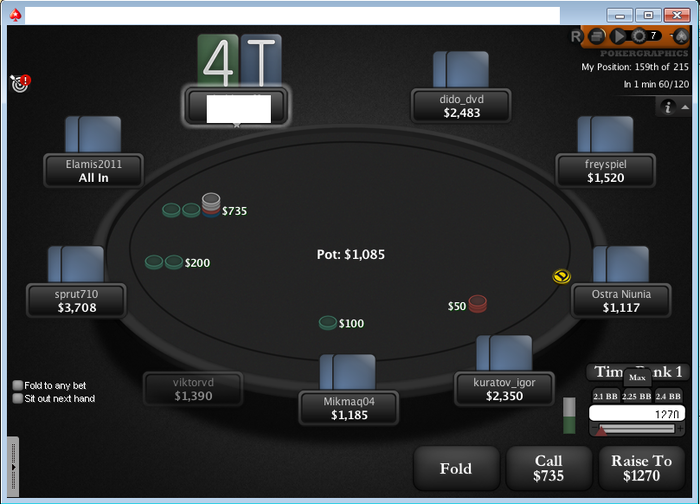The width and height of the screenshot is (700, 504).
Task: Check Sit out next hand option
Action: 18,398
